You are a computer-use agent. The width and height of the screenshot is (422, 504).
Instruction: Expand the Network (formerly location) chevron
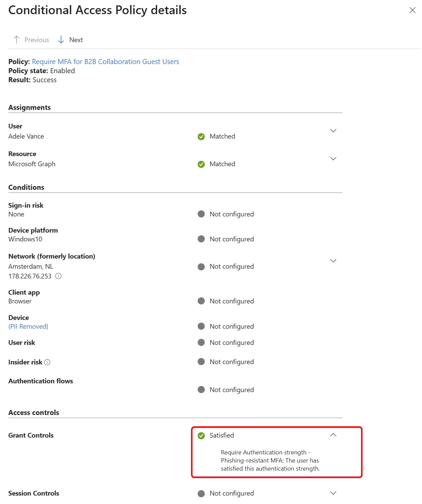tap(333, 261)
